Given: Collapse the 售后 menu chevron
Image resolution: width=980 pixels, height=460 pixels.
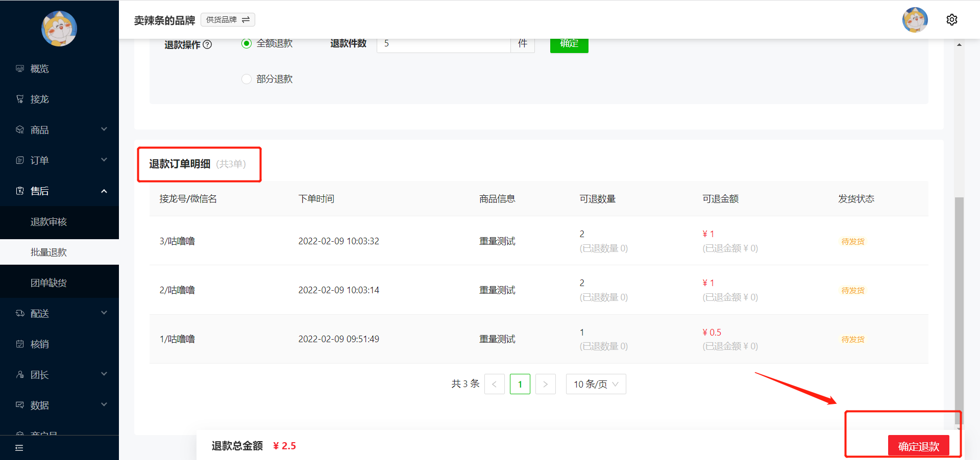Looking at the screenshot, I should [x=104, y=191].
